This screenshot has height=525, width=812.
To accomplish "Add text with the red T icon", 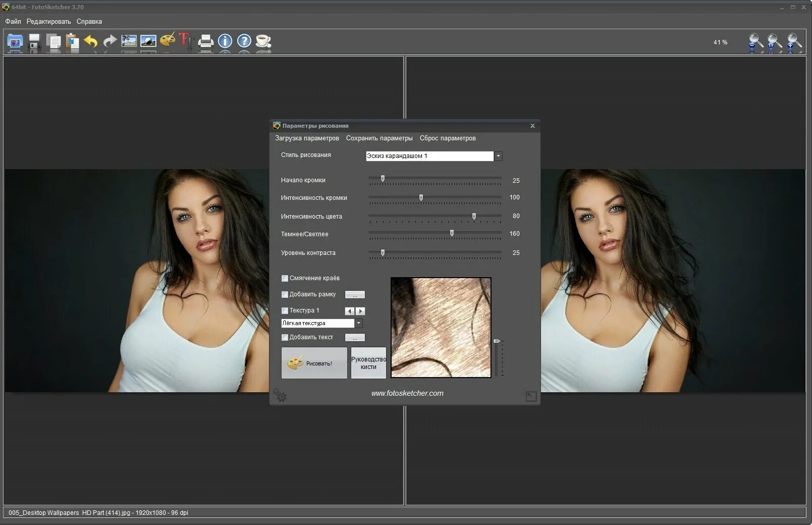I will [186, 41].
